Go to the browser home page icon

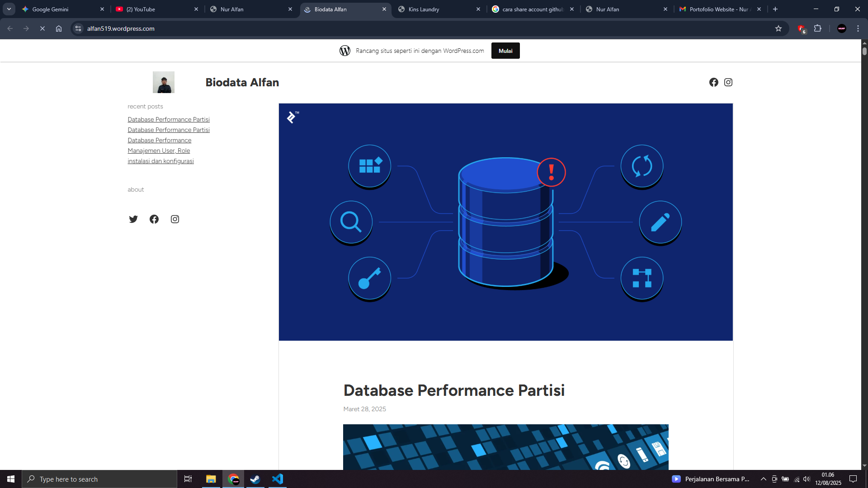[x=59, y=28]
